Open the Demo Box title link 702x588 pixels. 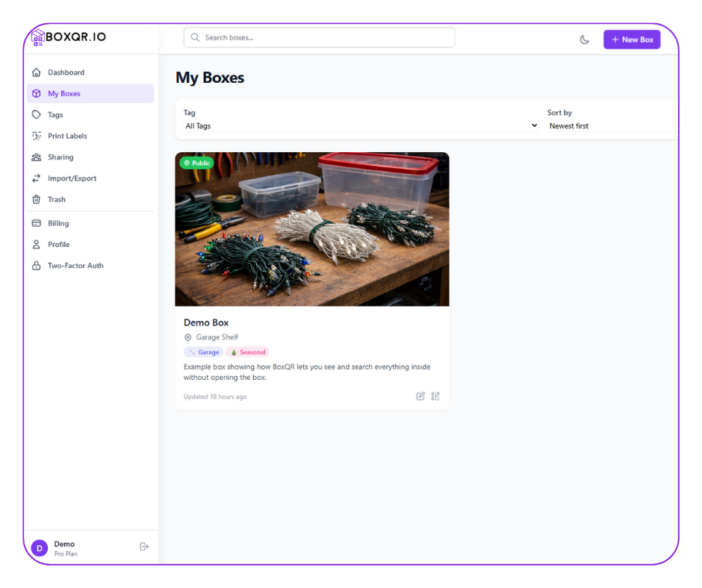206,322
